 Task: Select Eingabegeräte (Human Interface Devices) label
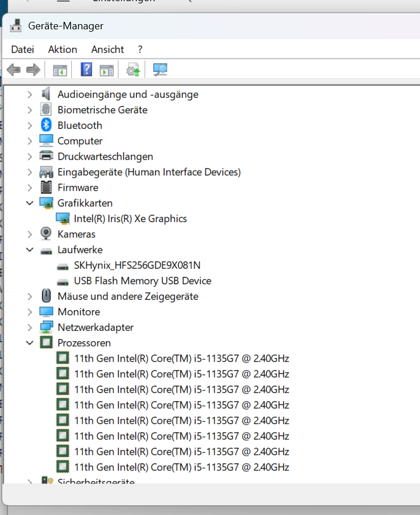(x=149, y=172)
